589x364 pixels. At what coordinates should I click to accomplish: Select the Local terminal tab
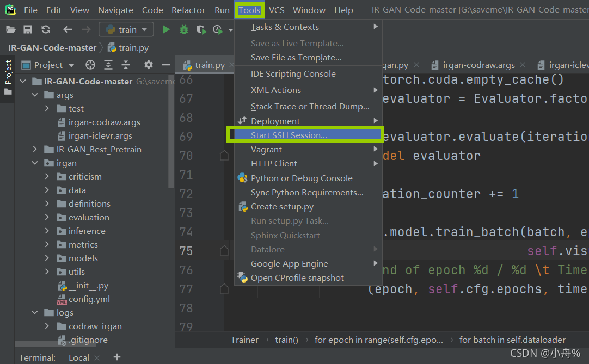click(x=79, y=357)
